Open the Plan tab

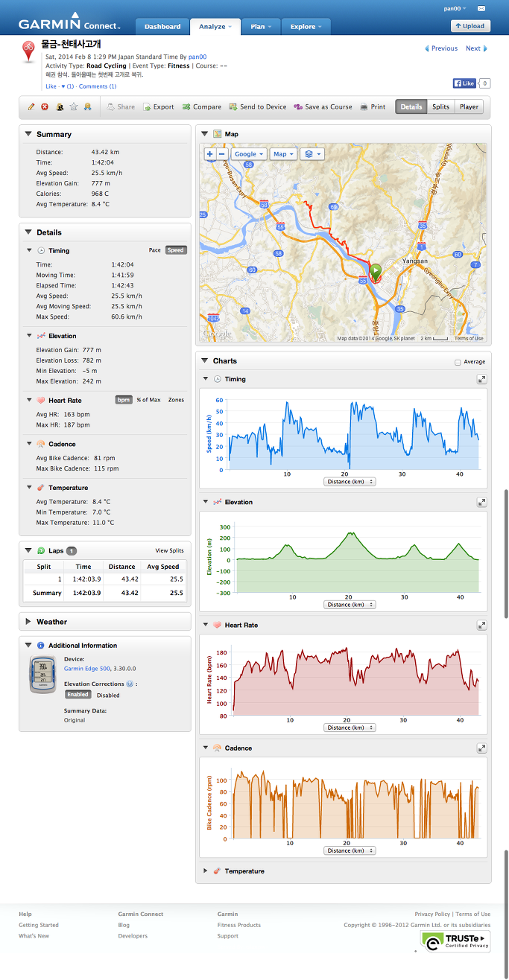point(261,27)
